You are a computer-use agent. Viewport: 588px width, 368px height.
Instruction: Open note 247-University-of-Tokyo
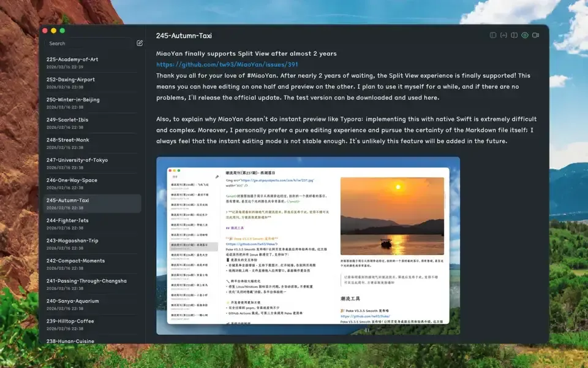click(92, 163)
